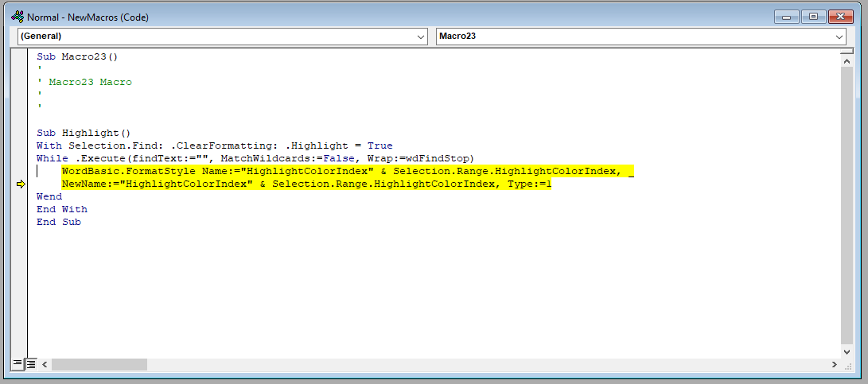868x384 pixels.
Task: Click the split bar above the vertical scrollbar
Action: coord(847,52)
